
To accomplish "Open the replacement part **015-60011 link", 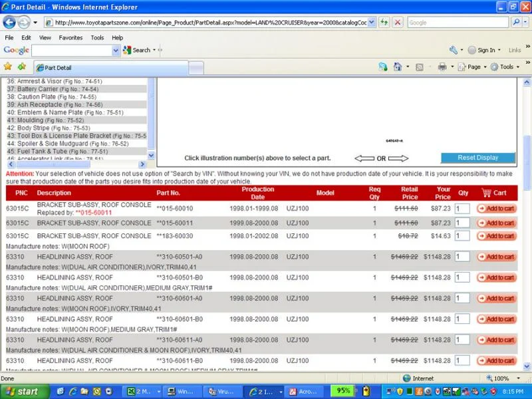I will [93, 213].
